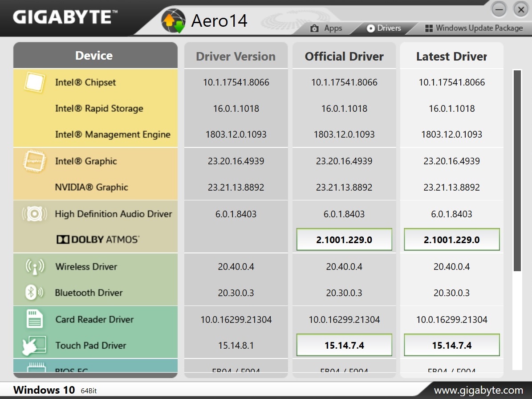Click the Aero14 update globe icon
The width and height of the screenshot is (532, 399).
(x=173, y=21)
